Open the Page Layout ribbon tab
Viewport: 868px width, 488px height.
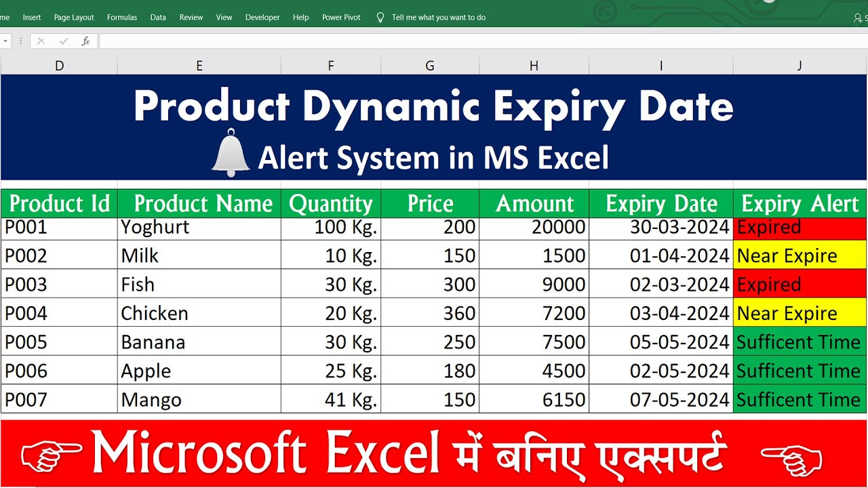74,18
